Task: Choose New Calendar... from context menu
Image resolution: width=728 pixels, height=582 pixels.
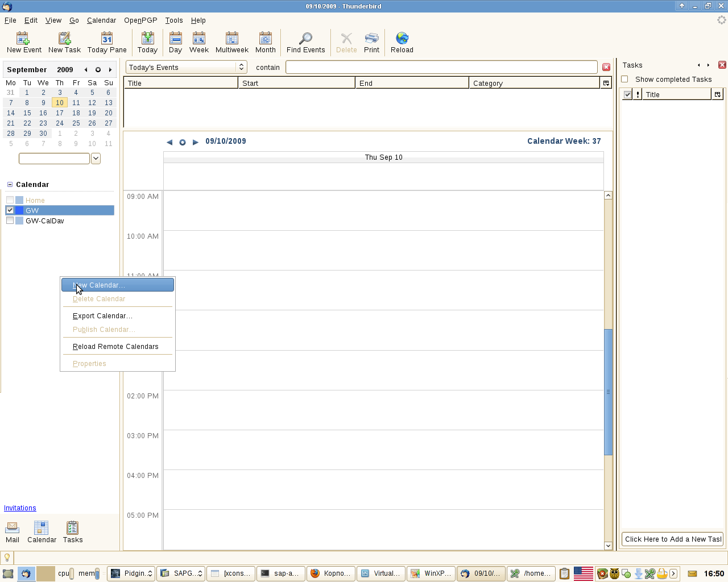Action: (118, 285)
